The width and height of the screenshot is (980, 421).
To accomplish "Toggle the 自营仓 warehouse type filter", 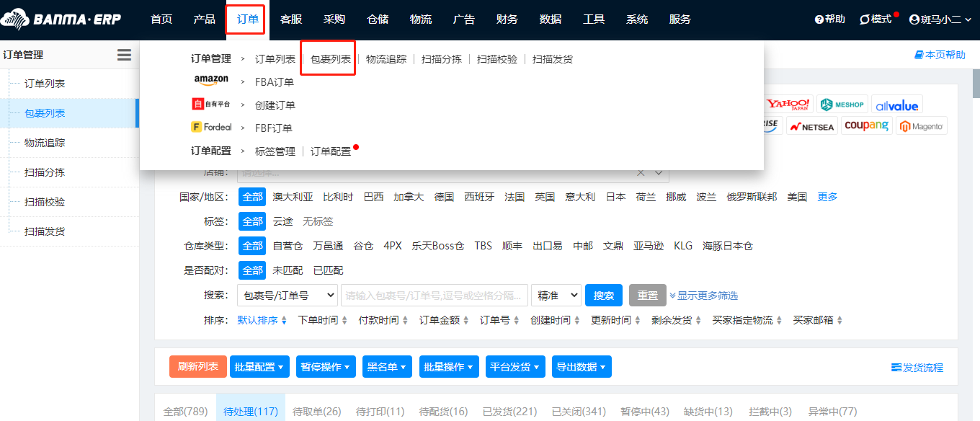I will 288,246.
